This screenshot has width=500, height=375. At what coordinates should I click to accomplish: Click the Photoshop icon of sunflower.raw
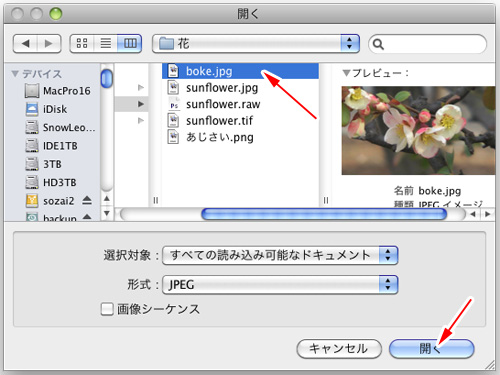[x=174, y=104]
